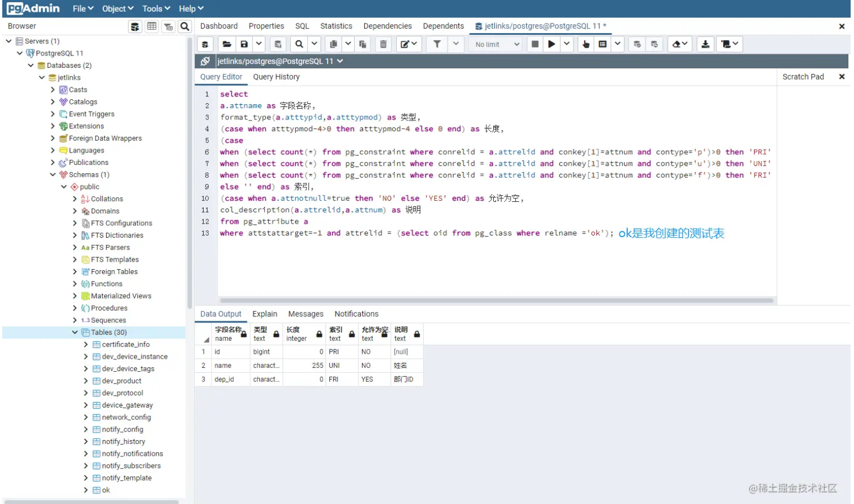
Task: Click the Delete trash icon in toolbar
Action: (383, 44)
